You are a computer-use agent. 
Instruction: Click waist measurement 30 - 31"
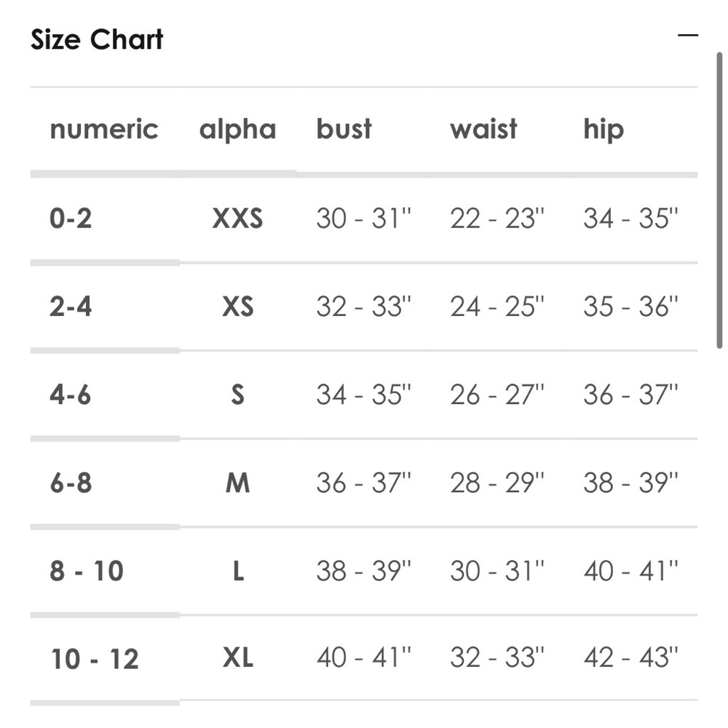point(496,571)
